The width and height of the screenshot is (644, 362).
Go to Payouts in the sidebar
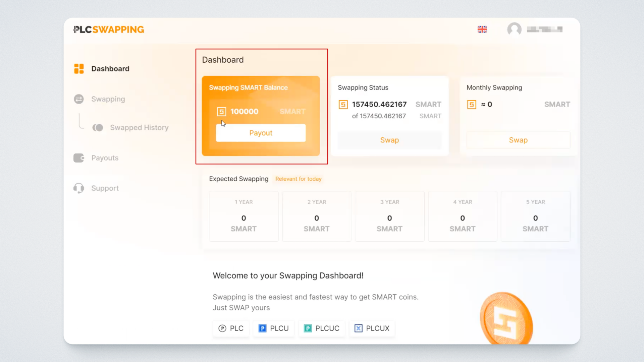click(105, 158)
